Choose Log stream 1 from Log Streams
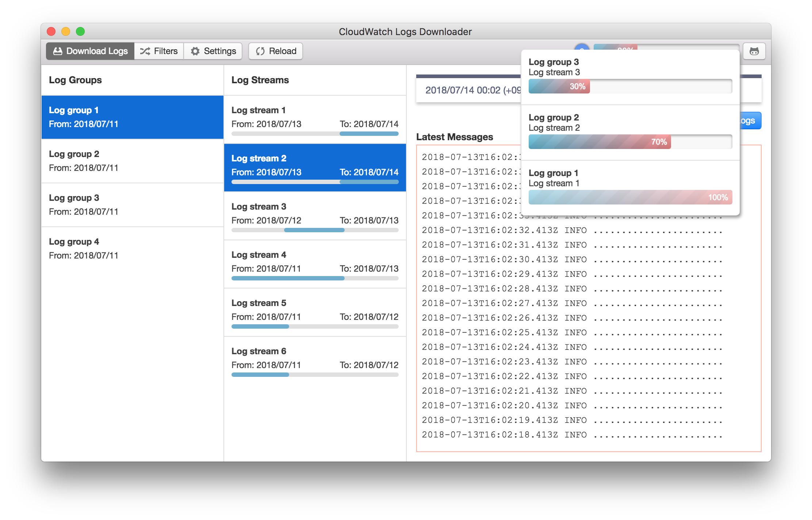 click(315, 117)
